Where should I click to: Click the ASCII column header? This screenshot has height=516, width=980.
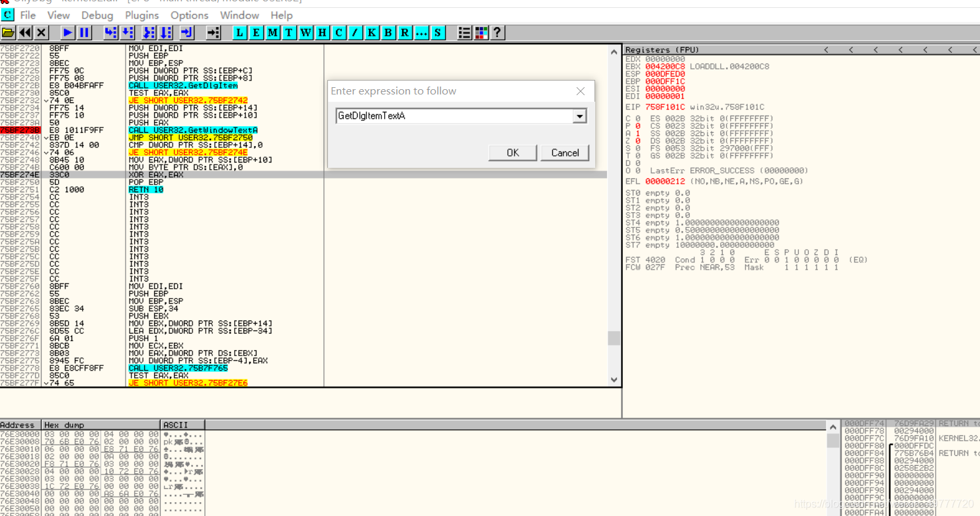183,425
